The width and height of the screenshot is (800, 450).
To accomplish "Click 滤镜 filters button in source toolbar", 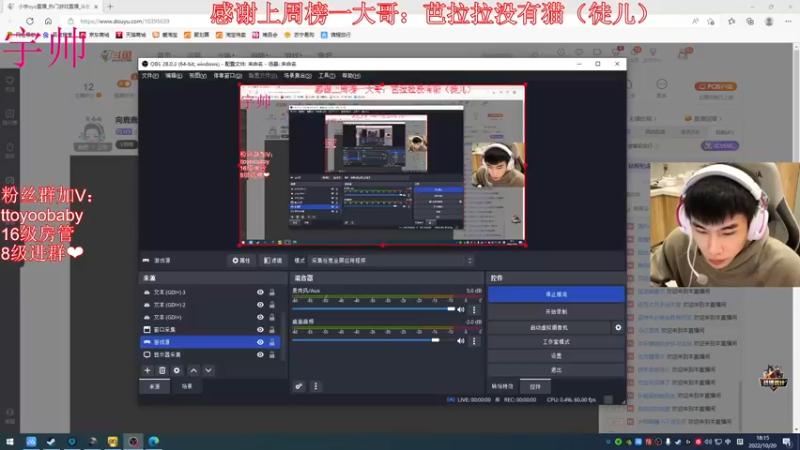I will pyautogui.click(x=273, y=261).
